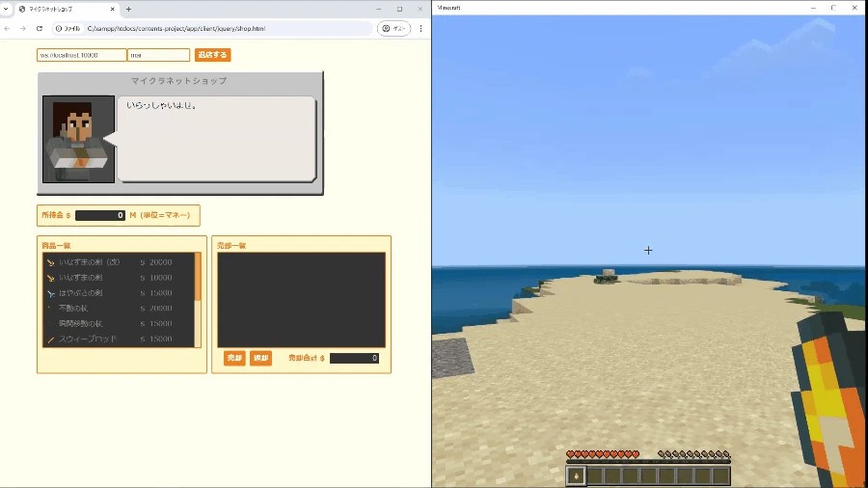Click the empty sell list box
This screenshot has width=868, height=488.
pyautogui.click(x=301, y=300)
